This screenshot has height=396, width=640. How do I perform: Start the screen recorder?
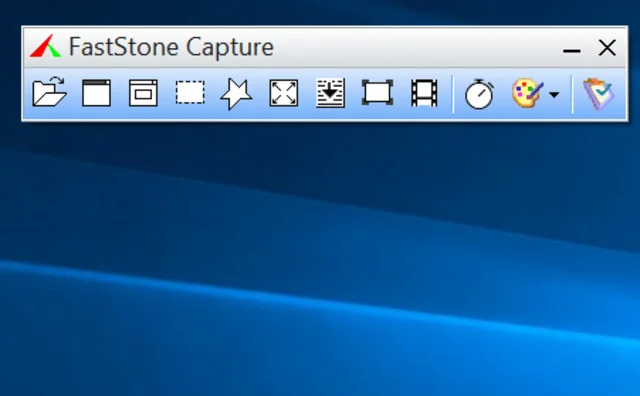point(424,93)
